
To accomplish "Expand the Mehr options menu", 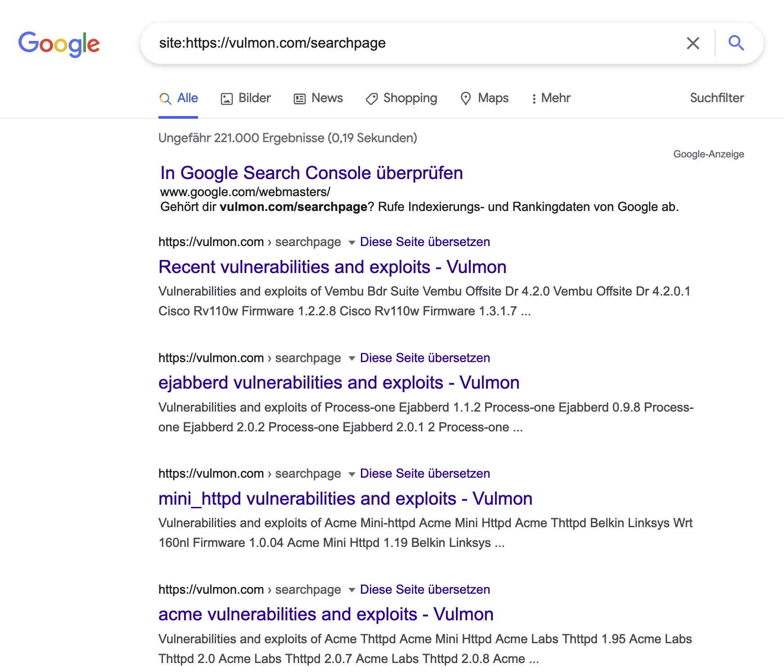I will (550, 98).
